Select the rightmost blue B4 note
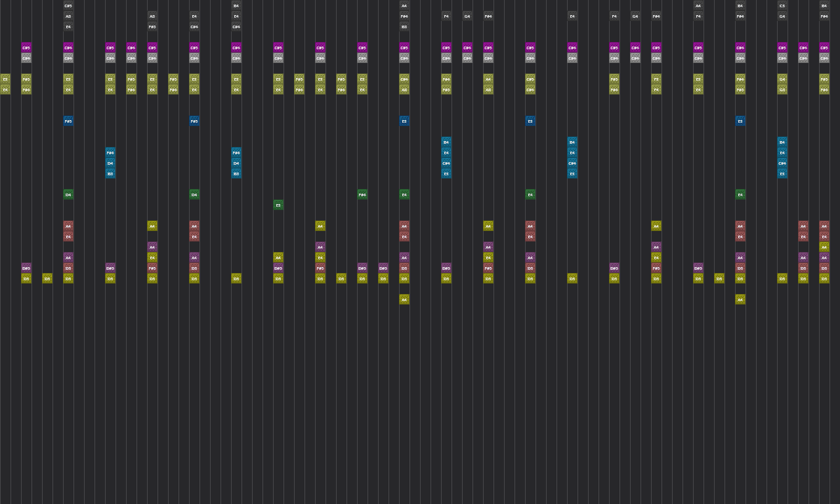The height and width of the screenshot is (504, 840). click(x=782, y=142)
